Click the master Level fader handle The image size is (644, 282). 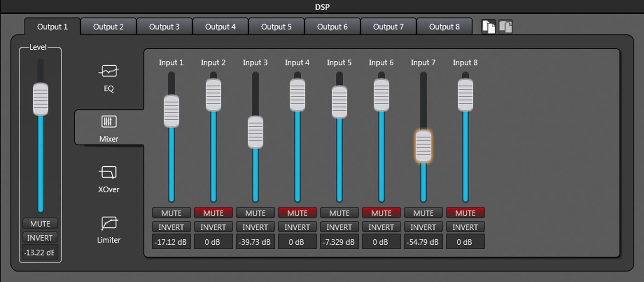(40, 99)
